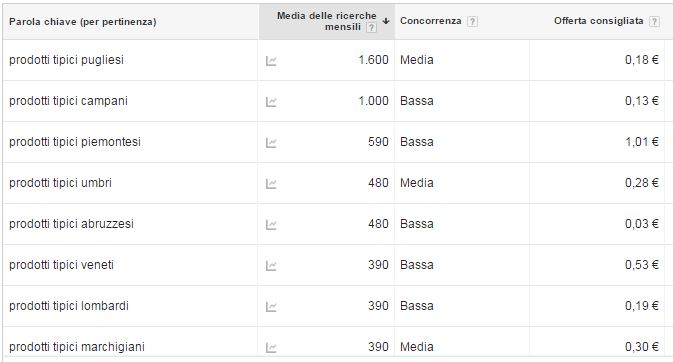Click the 1.600 monthly searches value
Image resolution: width=673 pixels, height=362 pixels.
coord(373,60)
